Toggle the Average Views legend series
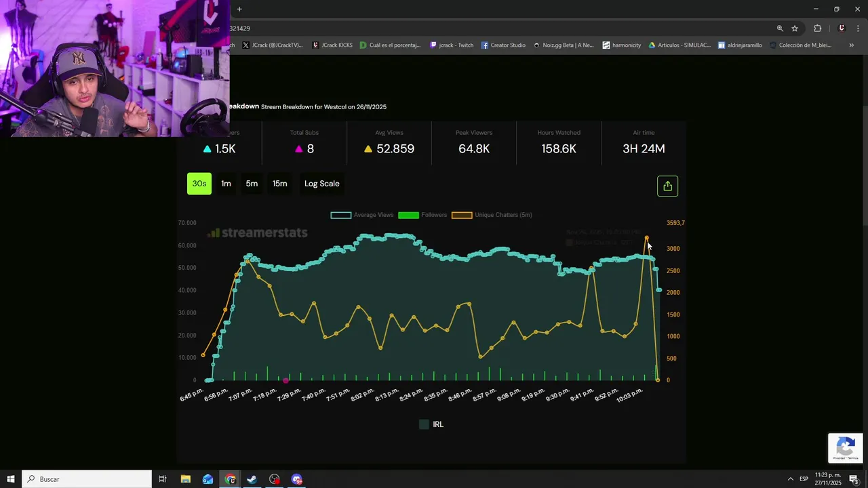The height and width of the screenshot is (488, 868). tap(362, 215)
